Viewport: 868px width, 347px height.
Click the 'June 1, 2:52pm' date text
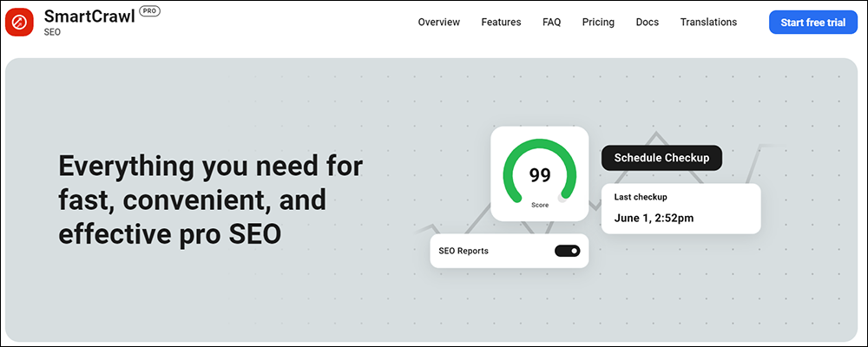click(x=654, y=218)
